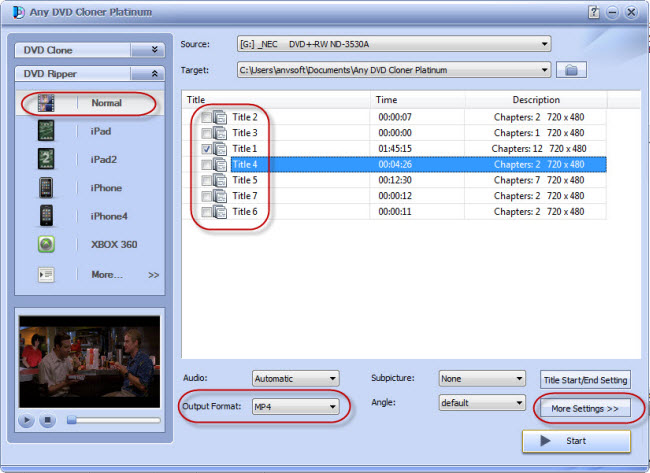The height and width of the screenshot is (473, 650).
Task: Click the Start button
Action: (x=576, y=441)
